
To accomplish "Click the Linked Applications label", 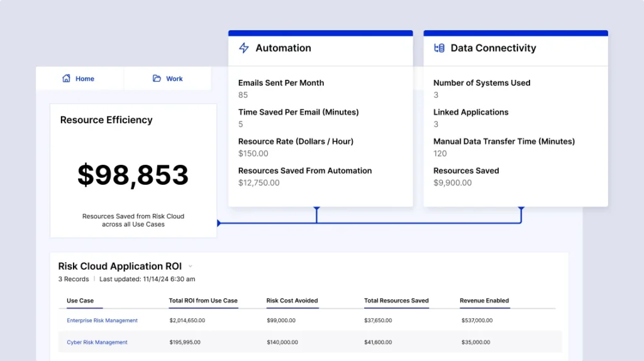I will point(470,112).
